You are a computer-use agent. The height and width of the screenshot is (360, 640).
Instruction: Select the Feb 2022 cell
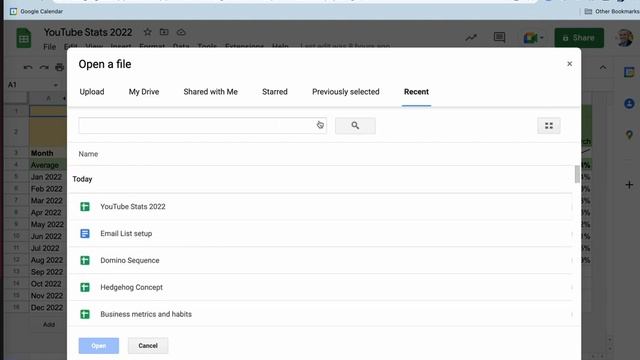point(48,189)
